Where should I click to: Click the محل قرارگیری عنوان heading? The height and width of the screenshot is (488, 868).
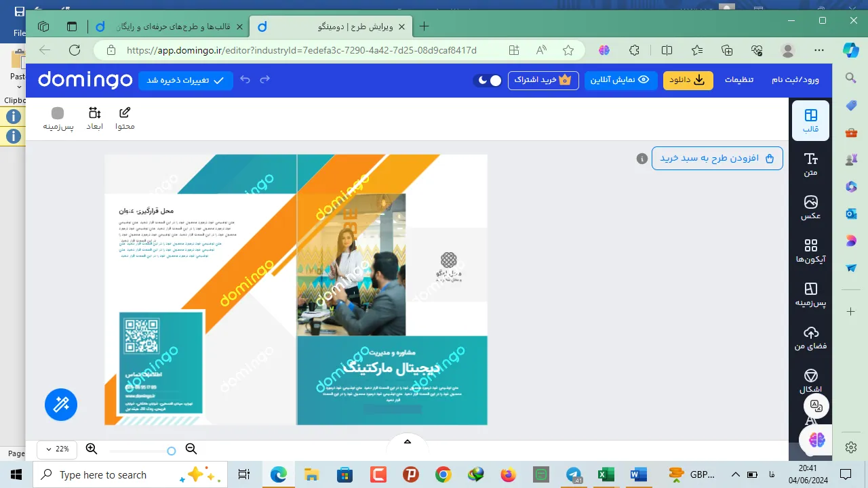click(146, 211)
